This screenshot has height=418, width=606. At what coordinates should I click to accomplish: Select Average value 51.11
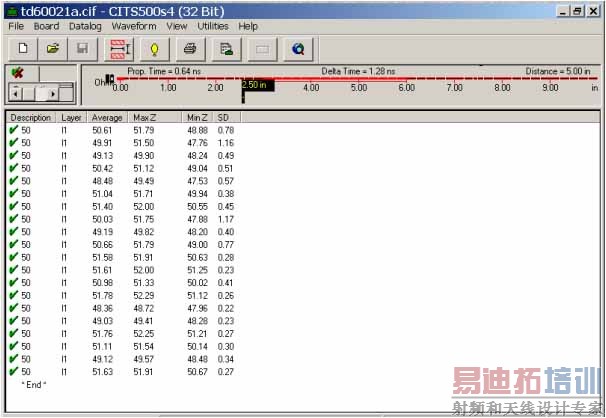102,347
